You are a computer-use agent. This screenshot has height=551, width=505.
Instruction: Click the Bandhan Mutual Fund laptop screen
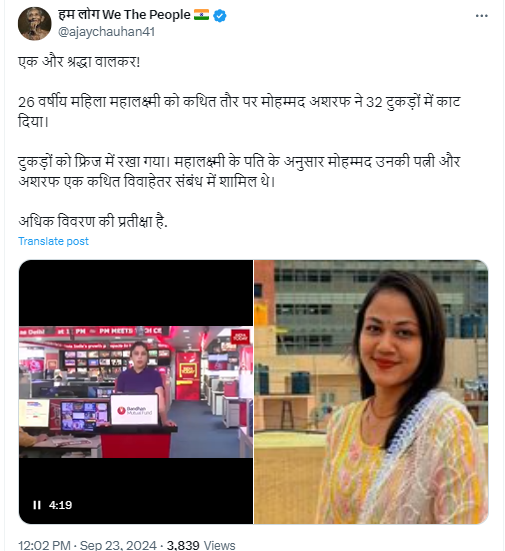coord(134,410)
